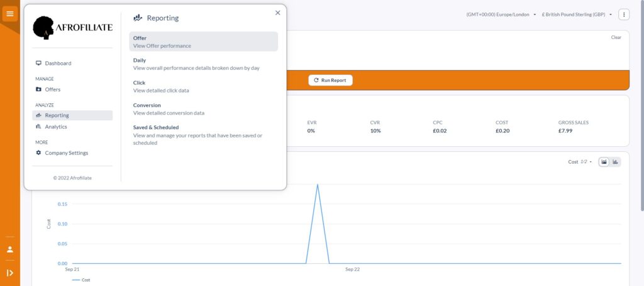Close the Reporting navigation panel

(278, 13)
